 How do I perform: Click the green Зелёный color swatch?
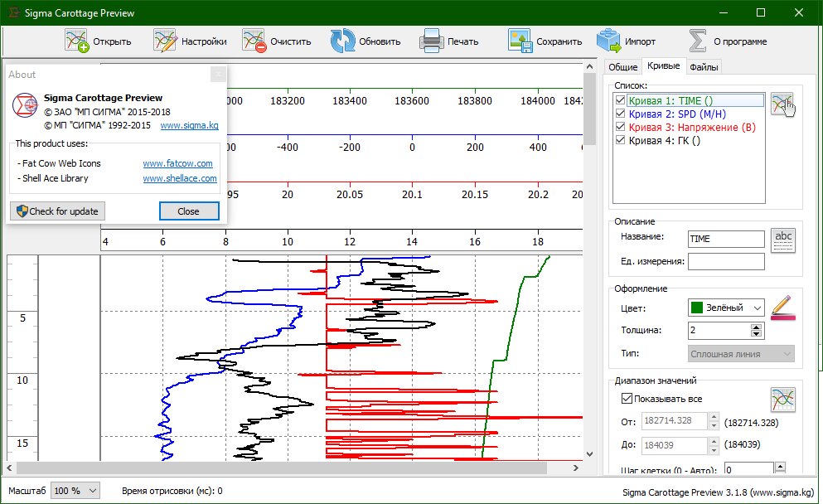[697, 308]
